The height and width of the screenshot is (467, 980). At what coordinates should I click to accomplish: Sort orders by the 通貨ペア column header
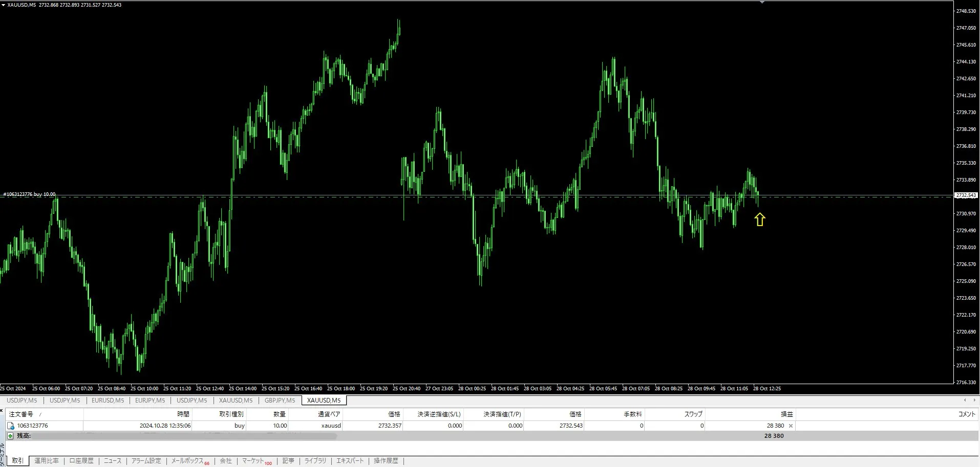[315, 414]
